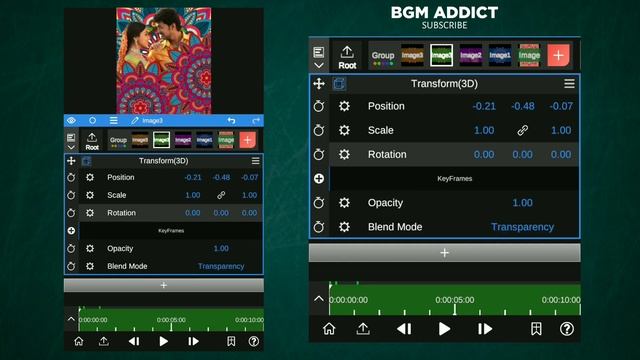Toggle the 3D cube icon in right Transform header
Viewport: 640px width, 360px height.
(339, 84)
